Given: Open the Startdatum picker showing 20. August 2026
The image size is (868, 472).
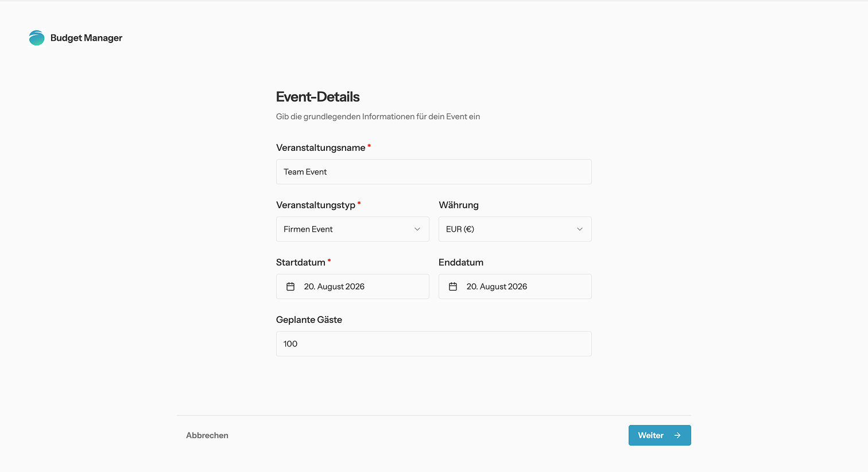Looking at the screenshot, I should click(352, 286).
